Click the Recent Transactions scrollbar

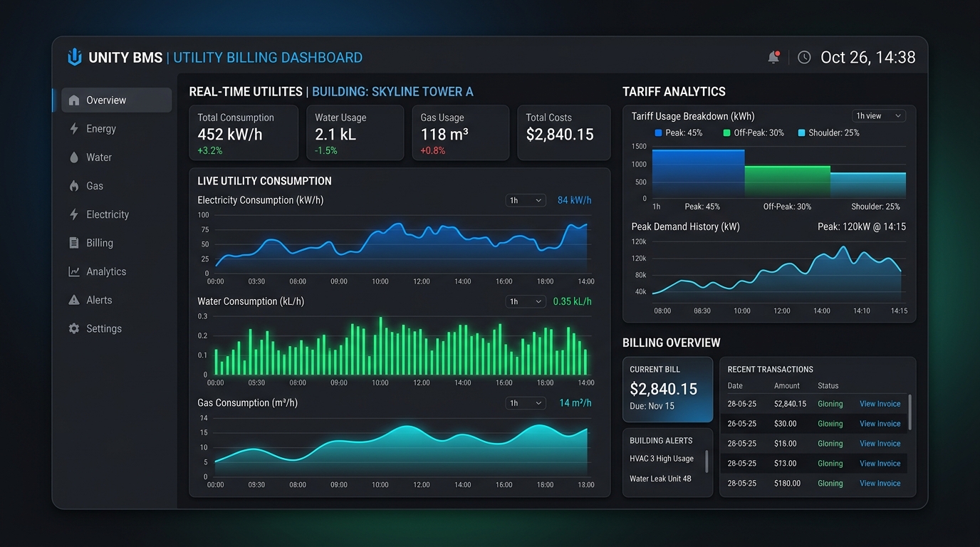pyautogui.click(x=910, y=412)
